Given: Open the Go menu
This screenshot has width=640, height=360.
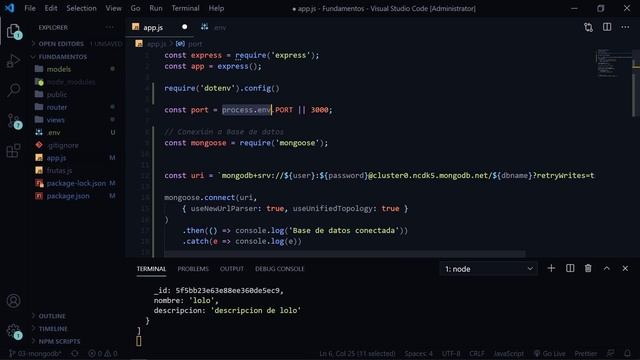Looking at the screenshot, I should (x=135, y=8).
